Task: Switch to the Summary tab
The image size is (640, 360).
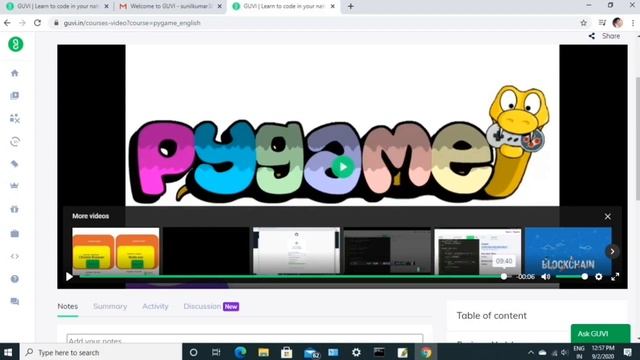Action: click(110, 306)
